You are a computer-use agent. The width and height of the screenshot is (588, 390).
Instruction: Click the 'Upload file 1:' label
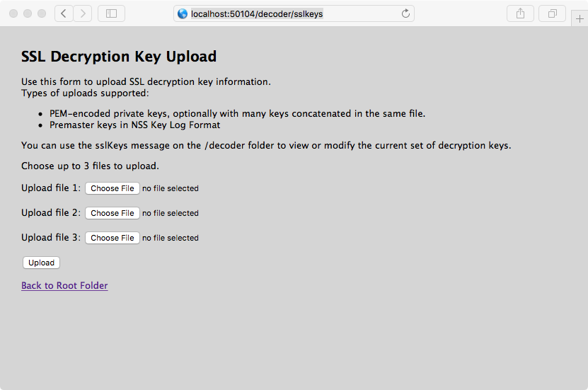pyautogui.click(x=51, y=188)
